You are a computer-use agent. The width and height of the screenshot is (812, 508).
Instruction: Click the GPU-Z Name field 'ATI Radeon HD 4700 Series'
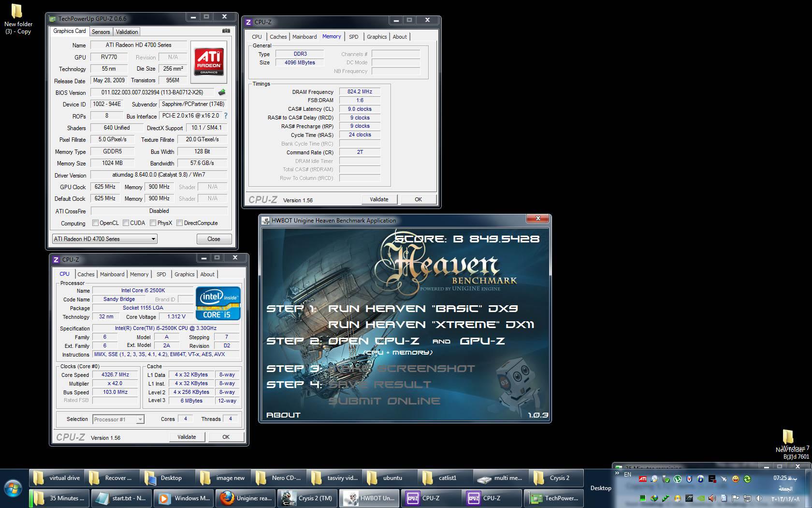(x=139, y=45)
